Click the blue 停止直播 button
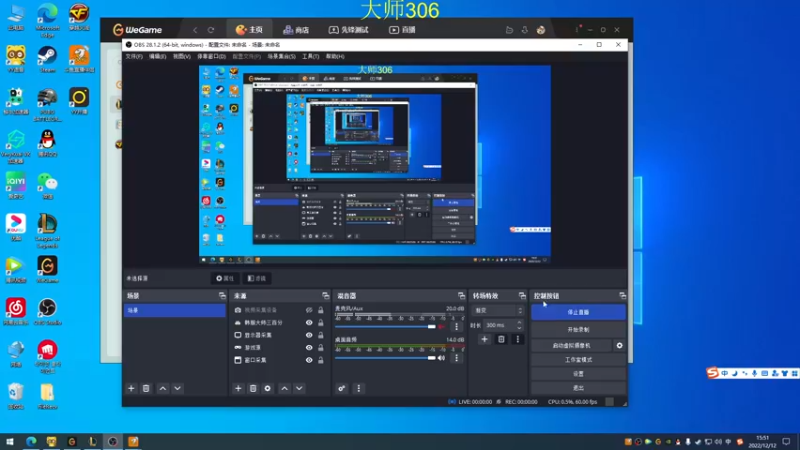The image size is (800, 450). point(578,312)
